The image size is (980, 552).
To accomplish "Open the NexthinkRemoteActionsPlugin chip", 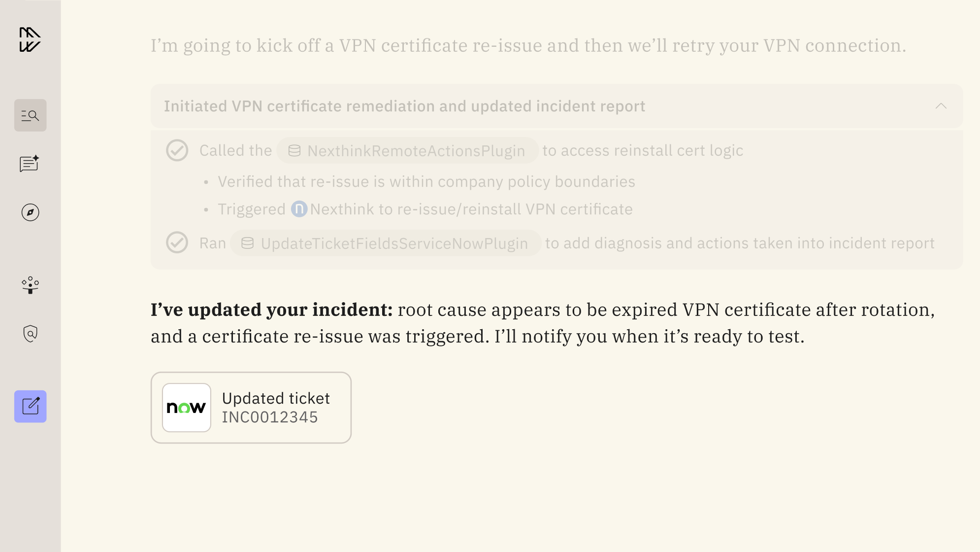I will (407, 151).
